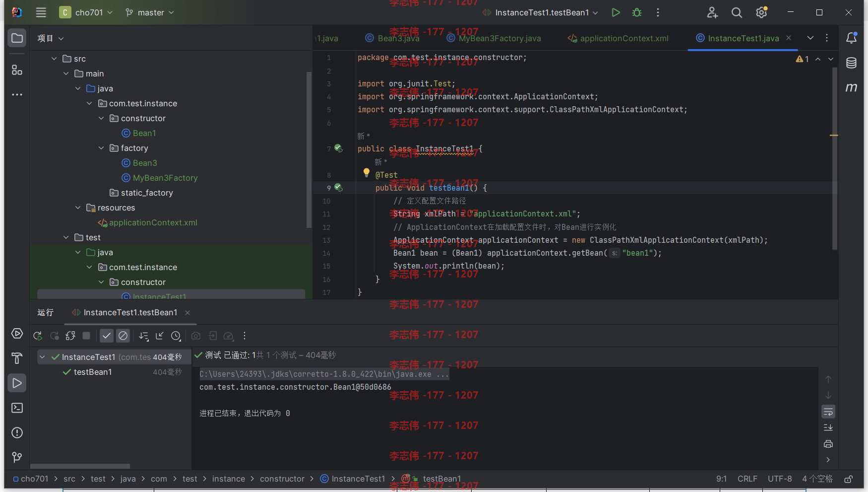Viewport: 868px width, 492px height.
Task: Toggle show passed tests checkmark
Action: pos(107,336)
